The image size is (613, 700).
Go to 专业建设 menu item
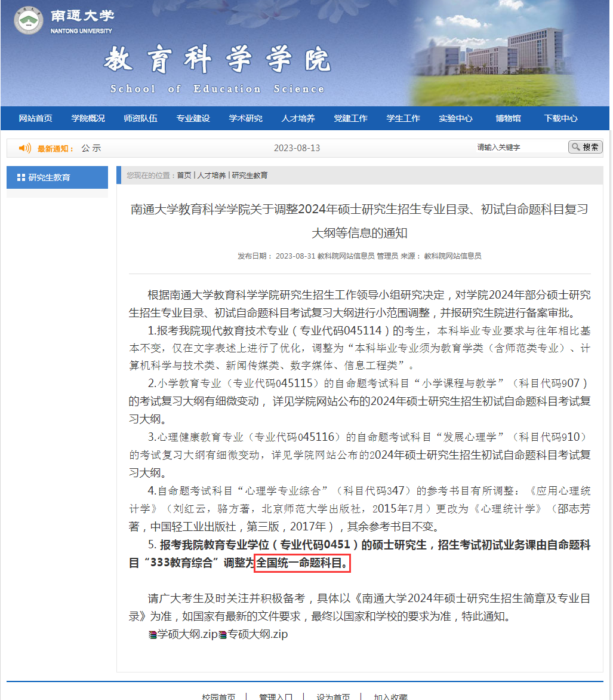click(193, 118)
